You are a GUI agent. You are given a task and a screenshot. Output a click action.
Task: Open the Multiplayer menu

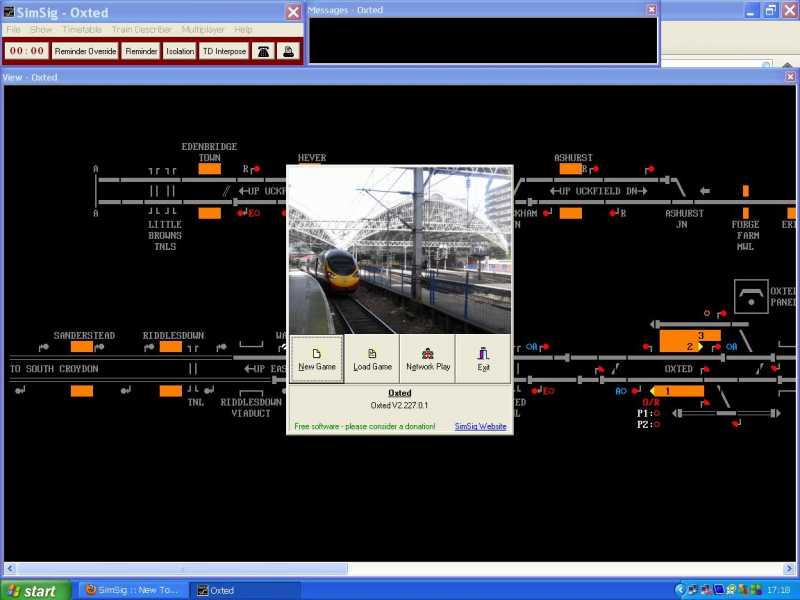click(x=203, y=30)
